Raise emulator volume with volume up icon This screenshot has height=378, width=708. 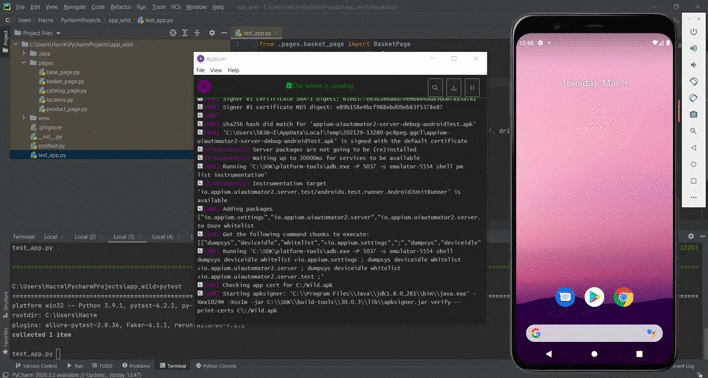(x=693, y=48)
